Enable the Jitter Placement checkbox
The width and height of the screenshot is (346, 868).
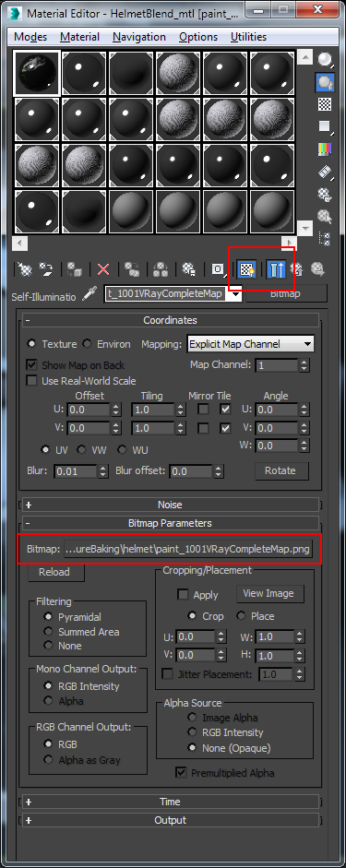[167, 674]
